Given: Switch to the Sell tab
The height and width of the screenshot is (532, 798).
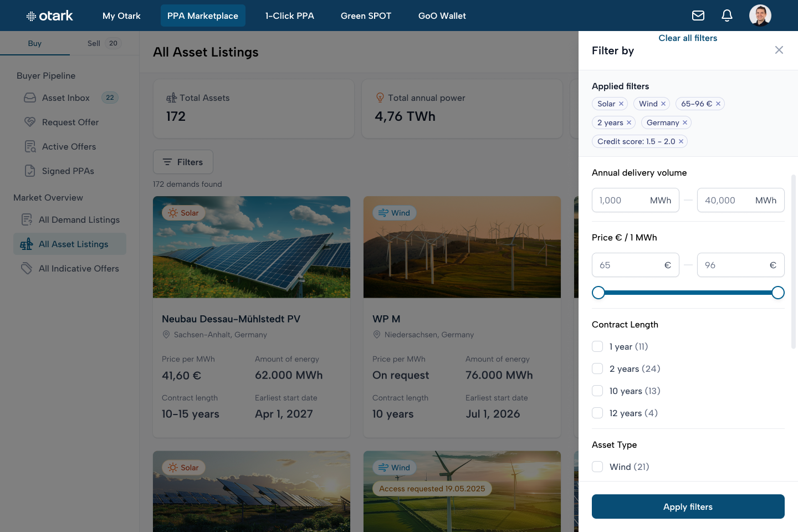Looking at the screenshot, I should click(104, 43).
